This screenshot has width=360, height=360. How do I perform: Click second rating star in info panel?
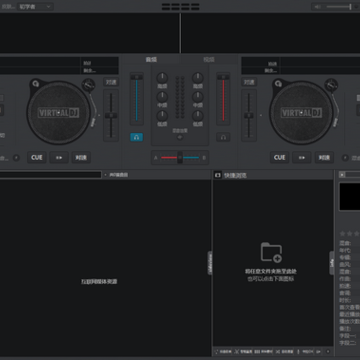(x=349, y=234)
